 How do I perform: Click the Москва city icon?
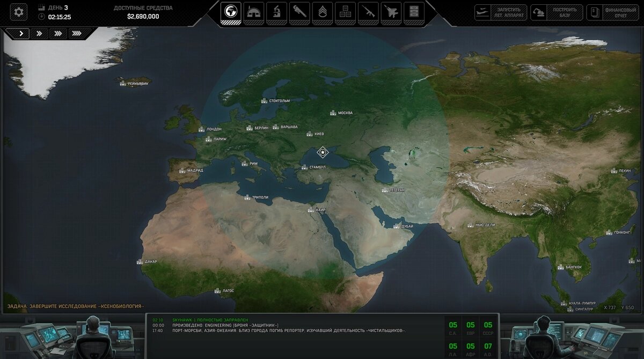point(333,113)
